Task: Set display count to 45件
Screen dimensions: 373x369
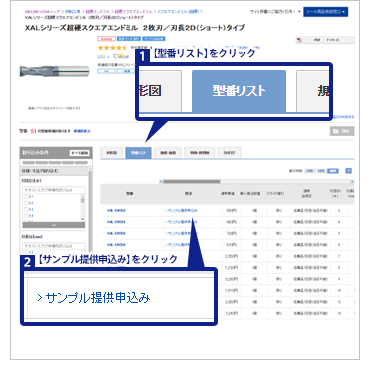Action: point(321,171)
